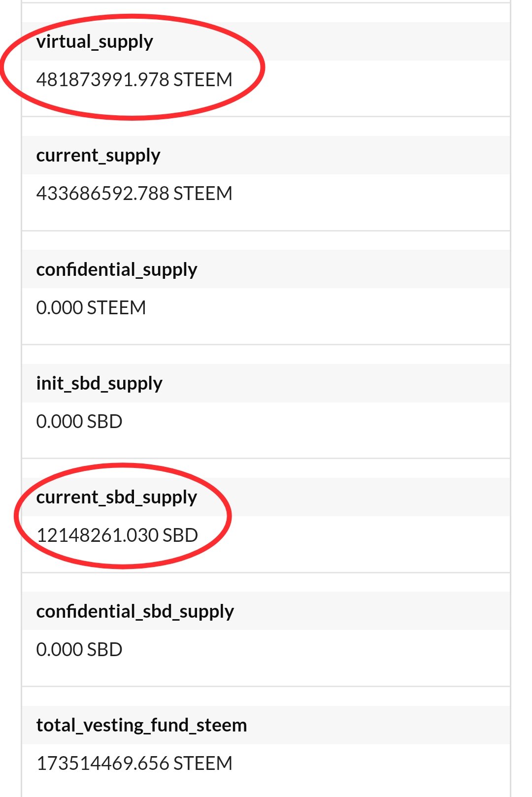Screen dimensions: 532x797
Task: Click the virtual_supply field label
Action: pos(95,42)
